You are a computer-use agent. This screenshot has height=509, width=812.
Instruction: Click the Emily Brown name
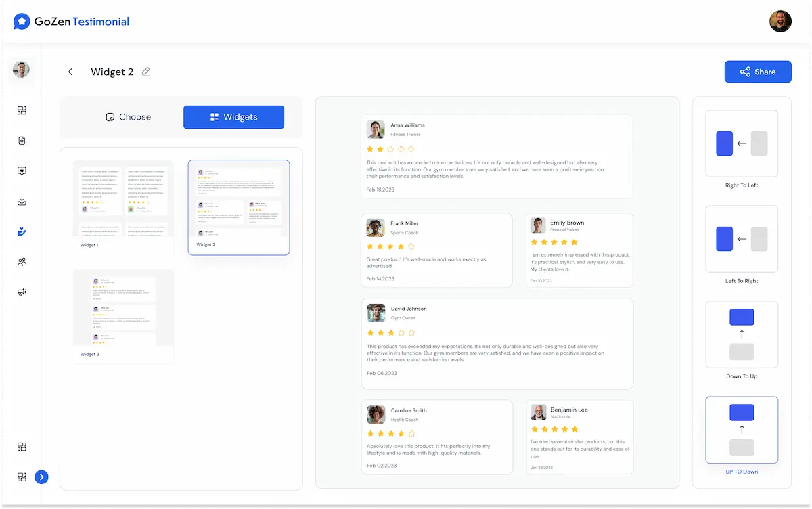(x=567, y=223)
